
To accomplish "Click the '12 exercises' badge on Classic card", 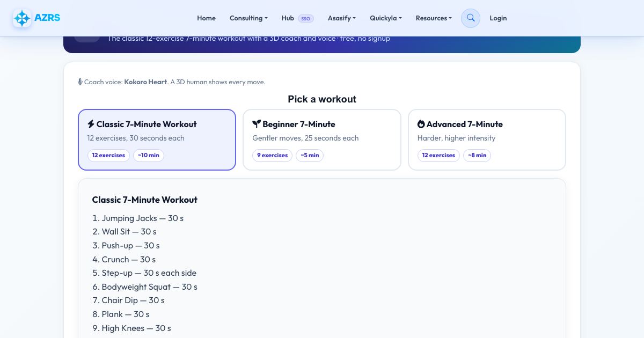I will pyautogui.click(x=108, y=156).
